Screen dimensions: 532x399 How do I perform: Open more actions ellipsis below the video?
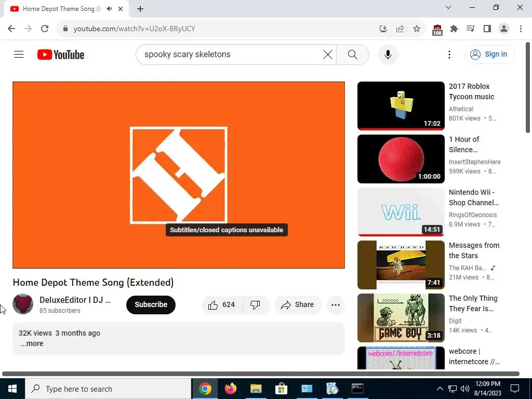(336, 304)
